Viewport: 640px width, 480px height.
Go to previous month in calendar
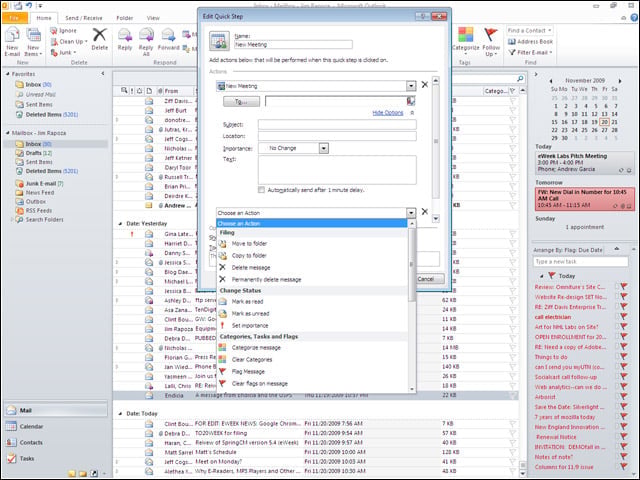click(x=551, y=81)
